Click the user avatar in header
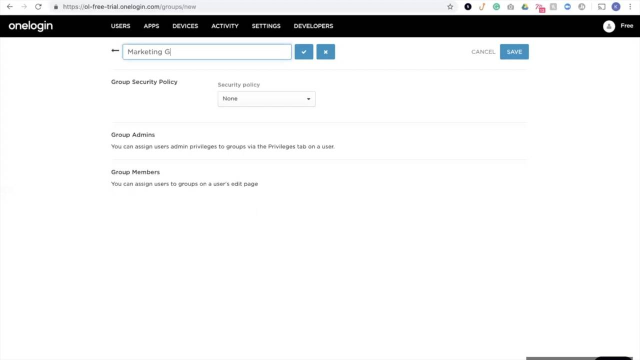Image resolution: width=640 pixels, height=360 pixels. tap(609, 26)
